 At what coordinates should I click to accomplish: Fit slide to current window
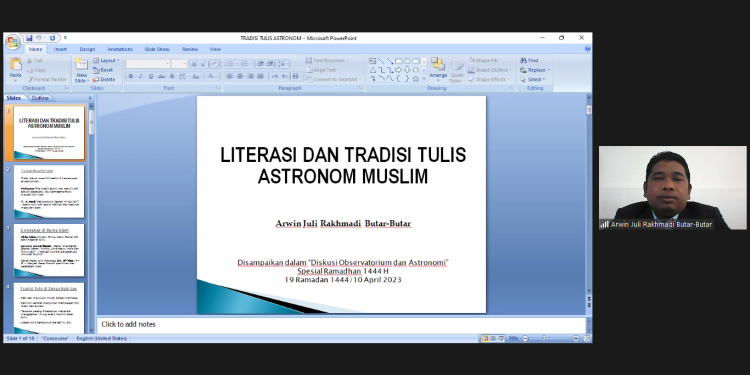coord(587,338)
